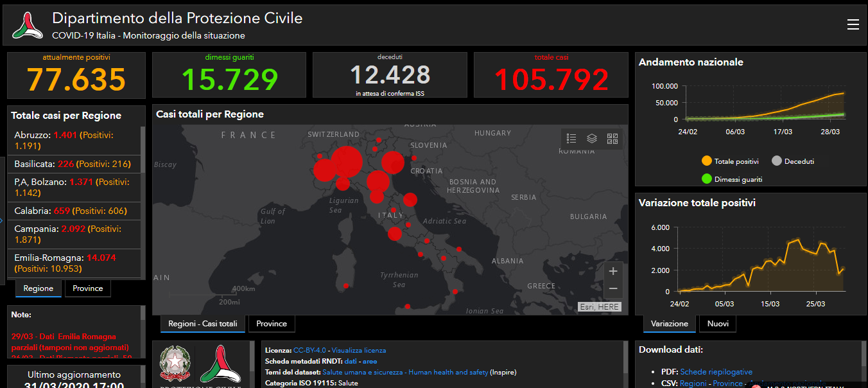868x388 pixels.
Task: Click the 105.792 totale casi figure
Action: click(551, 79)
